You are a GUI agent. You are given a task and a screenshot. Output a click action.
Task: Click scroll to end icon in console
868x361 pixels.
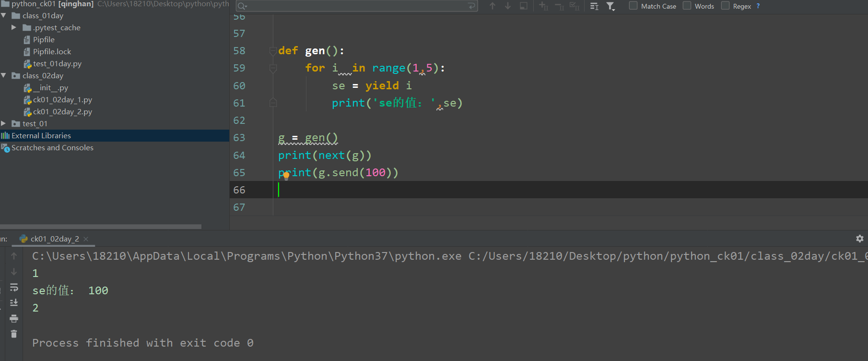14,302
